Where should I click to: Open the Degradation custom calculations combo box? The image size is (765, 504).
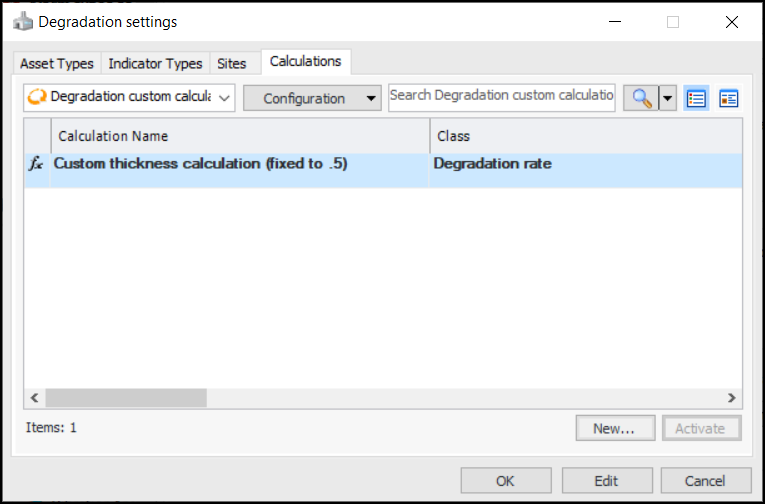tap(129, 98)
